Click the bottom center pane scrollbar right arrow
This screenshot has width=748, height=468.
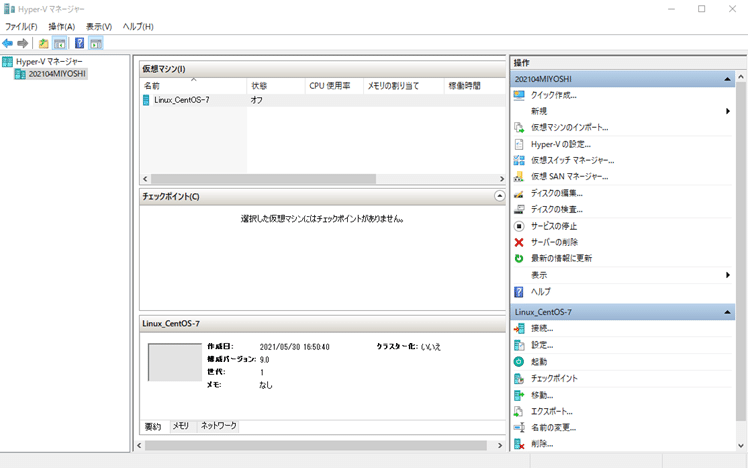click(500, 446)
